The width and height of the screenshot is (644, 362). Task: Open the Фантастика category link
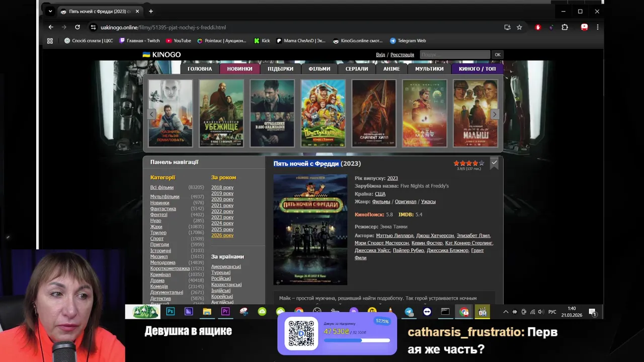click(x=163, y=209)
